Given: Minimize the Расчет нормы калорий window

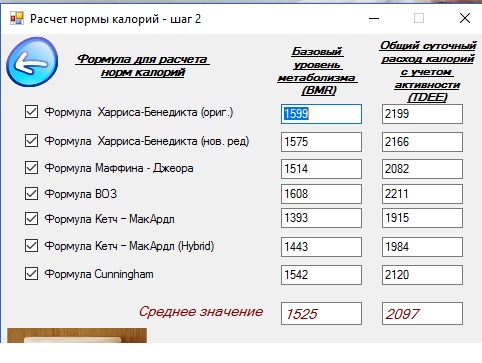Looking at the screenshot, I should pyautogui.click(x=374, y=18).
